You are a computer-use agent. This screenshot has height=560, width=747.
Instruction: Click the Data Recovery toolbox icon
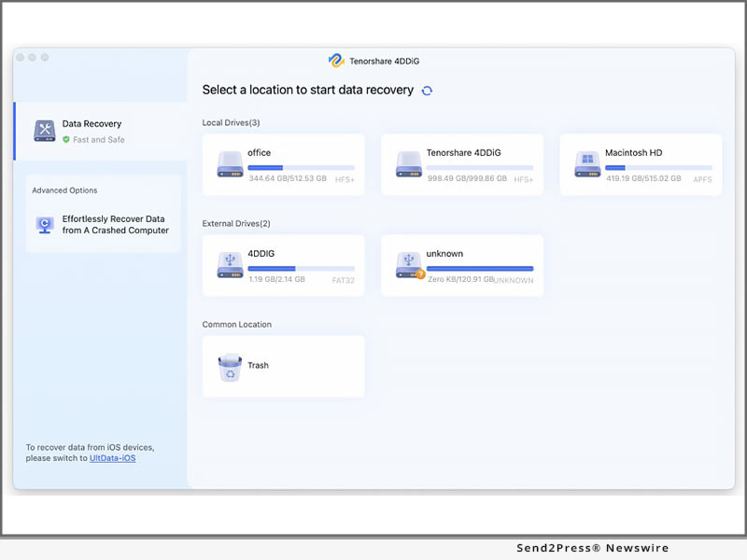point(45,131)
